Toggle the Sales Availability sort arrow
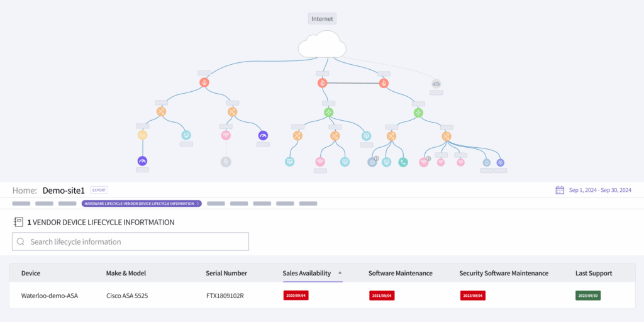Viewport: 644px width, 322px height. (340, 273)
